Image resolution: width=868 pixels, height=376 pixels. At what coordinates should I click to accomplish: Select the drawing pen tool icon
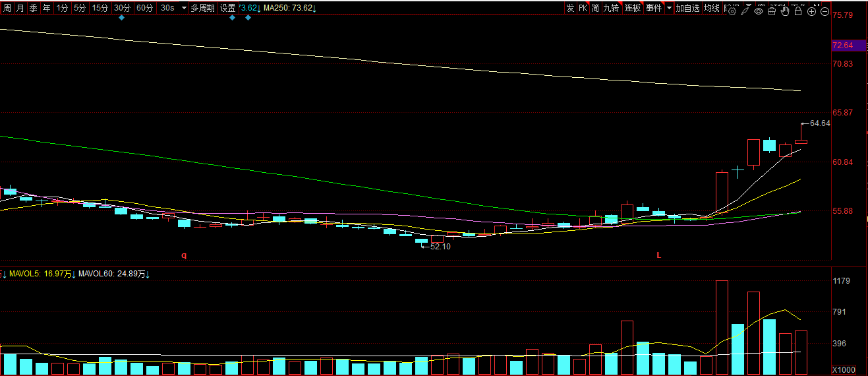click(745, 11)
